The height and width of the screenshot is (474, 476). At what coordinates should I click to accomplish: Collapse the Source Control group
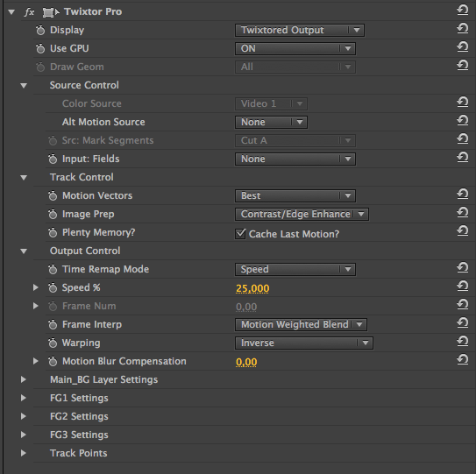[24, 86]
